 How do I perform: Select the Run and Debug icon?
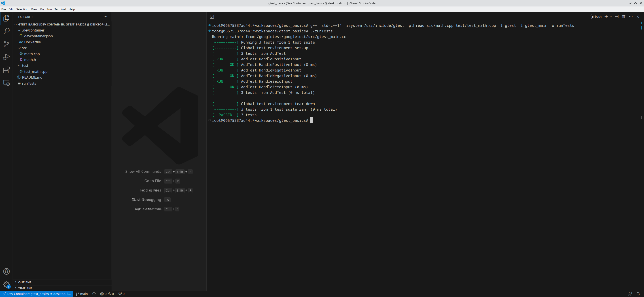6,57
